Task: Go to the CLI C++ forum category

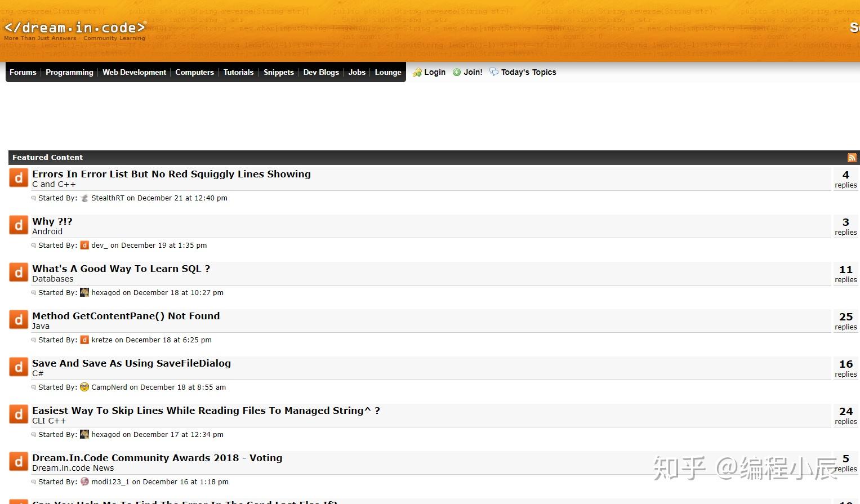Action: click(49, 421)
